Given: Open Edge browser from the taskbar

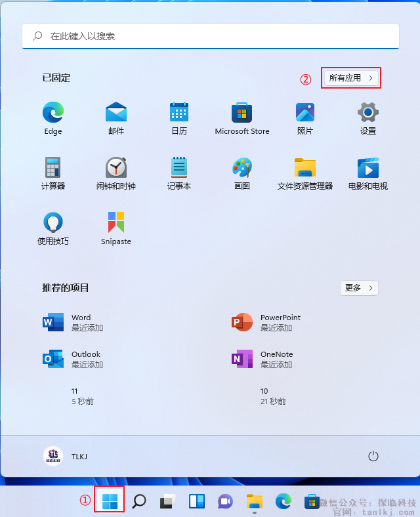Looking at the screenshot, I should (283, 501).
